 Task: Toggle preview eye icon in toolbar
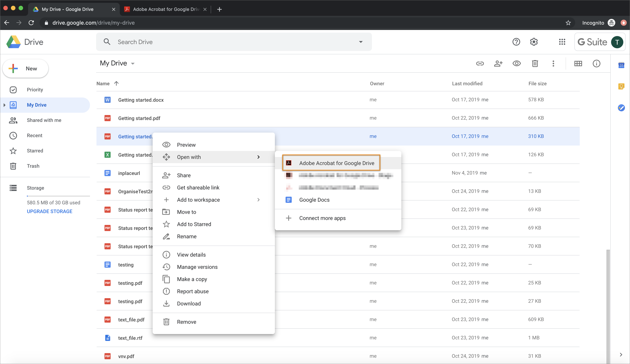pyautogui.click(x=517, y=63)
